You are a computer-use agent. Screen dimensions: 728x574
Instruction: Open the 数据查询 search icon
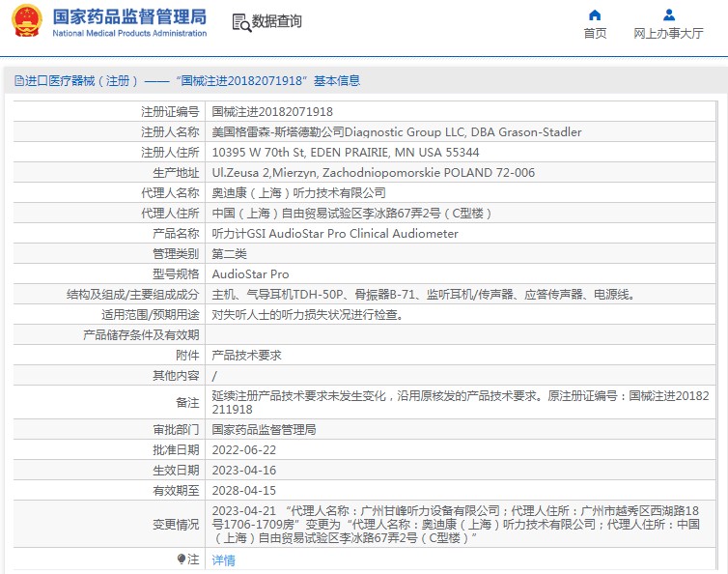(241, 22)
